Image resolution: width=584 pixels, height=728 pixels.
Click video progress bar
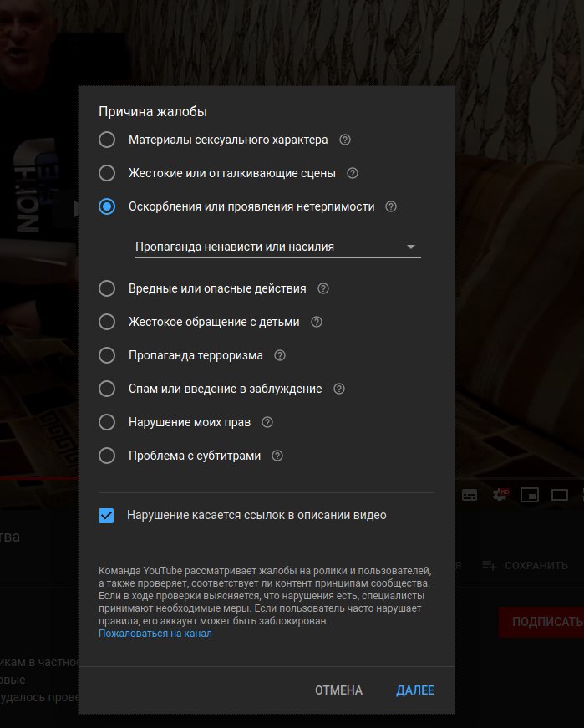39,478
